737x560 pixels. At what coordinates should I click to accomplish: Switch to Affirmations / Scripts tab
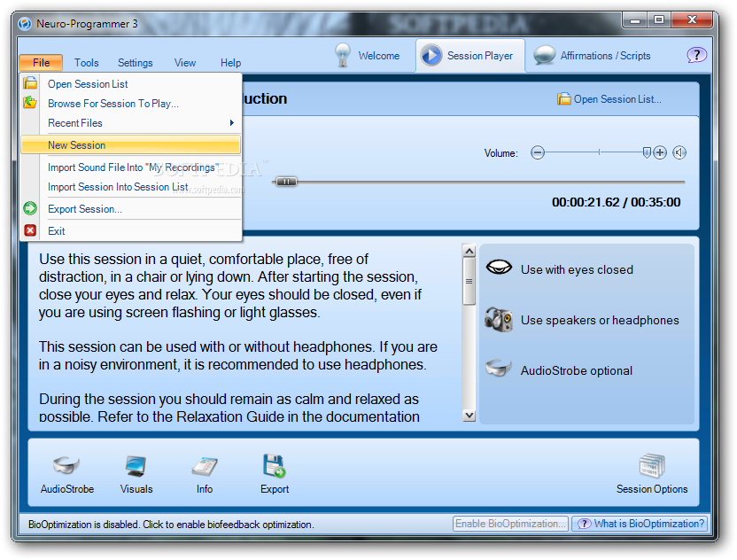[593, 56]
